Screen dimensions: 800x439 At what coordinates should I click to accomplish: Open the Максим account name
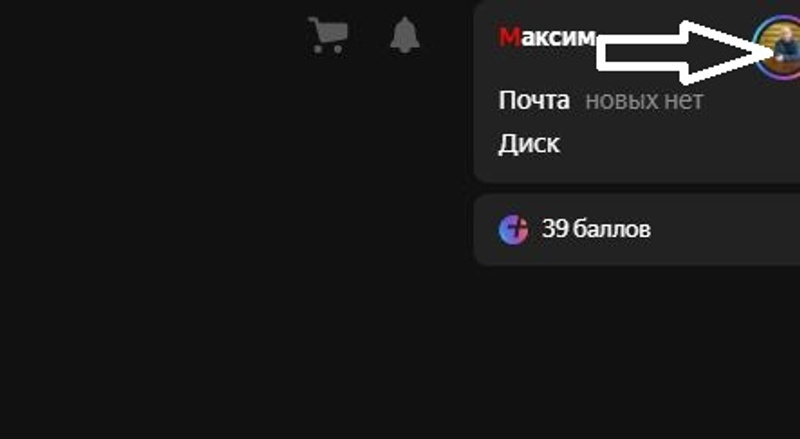tap(547, 37)
